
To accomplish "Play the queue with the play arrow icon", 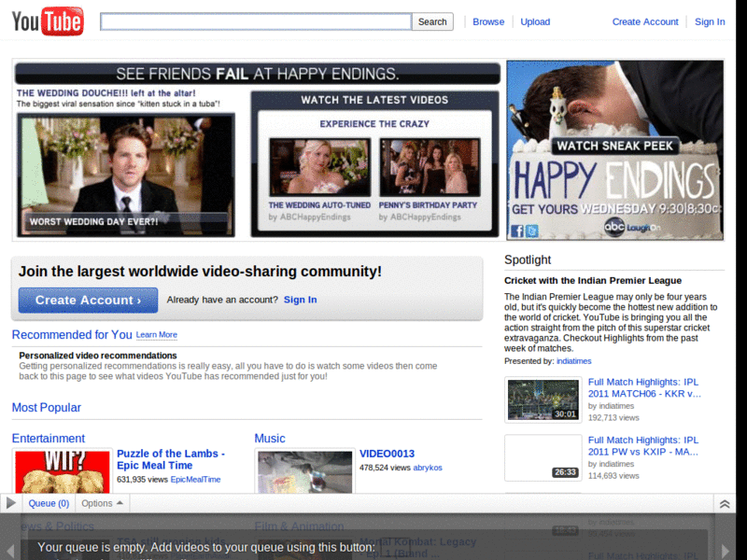I will (11, 503).
